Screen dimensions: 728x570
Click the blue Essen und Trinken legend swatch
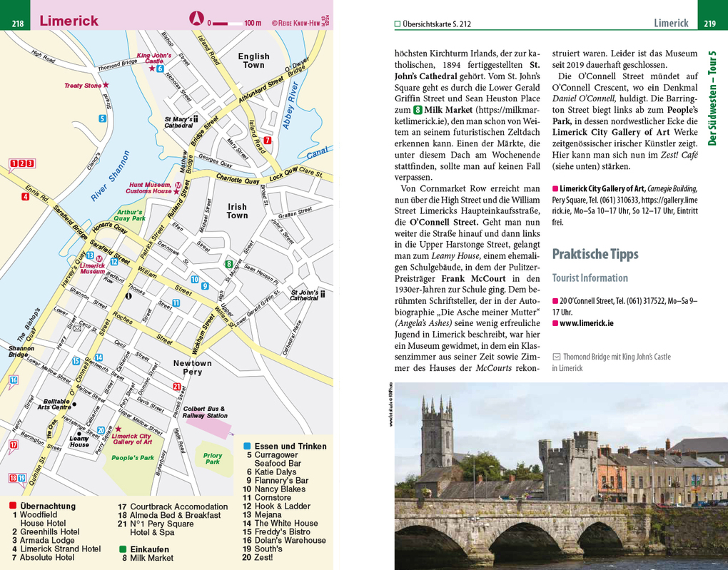coord(248,446)
